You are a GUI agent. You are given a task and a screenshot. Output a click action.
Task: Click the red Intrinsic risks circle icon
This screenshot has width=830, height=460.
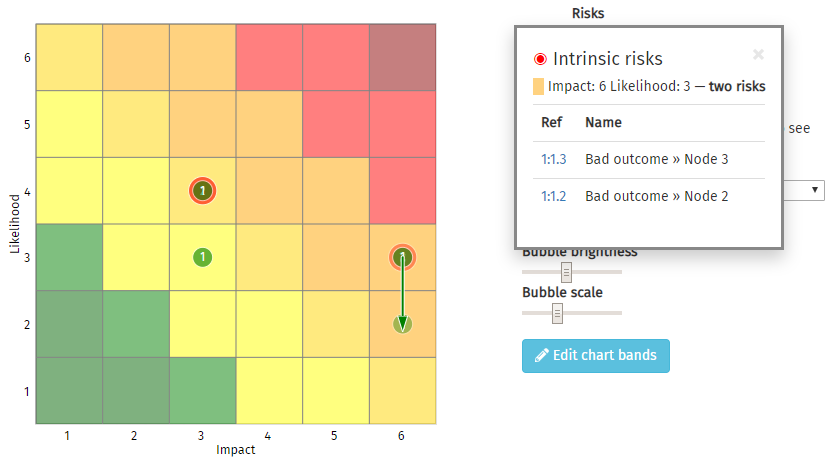[541, 60]
